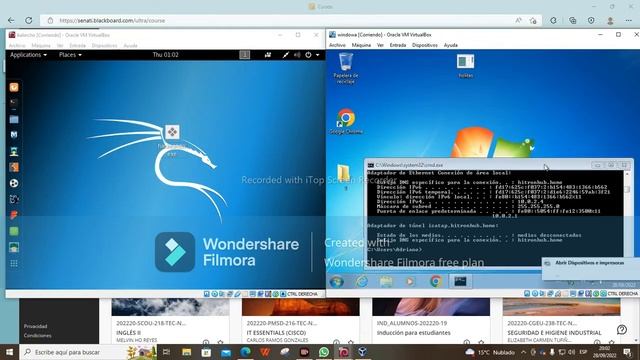Click the Kali top bar volume icon
640x360 pixels.
(x=297, y=55)
